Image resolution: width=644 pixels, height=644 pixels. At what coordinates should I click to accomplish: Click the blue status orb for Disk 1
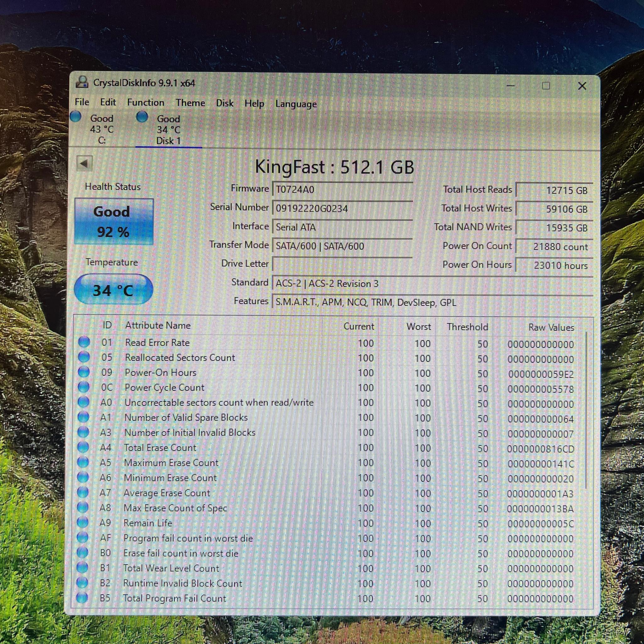pos(142,117)
